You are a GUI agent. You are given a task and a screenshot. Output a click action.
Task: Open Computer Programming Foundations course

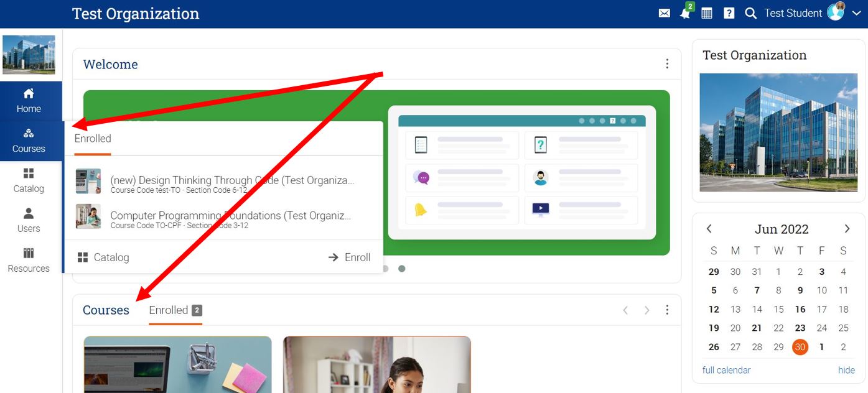[x=230, y=216]
